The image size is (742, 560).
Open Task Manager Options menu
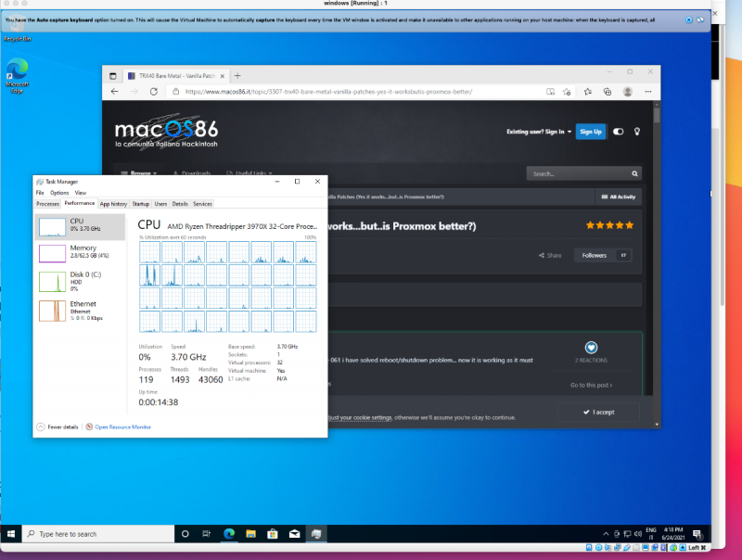[59, 193]
